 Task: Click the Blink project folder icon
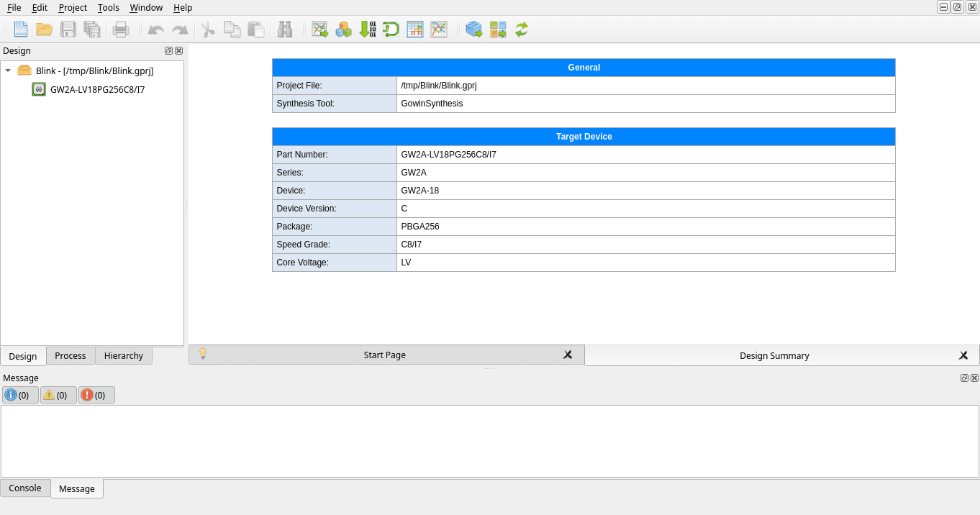click(x=24, y=70)
